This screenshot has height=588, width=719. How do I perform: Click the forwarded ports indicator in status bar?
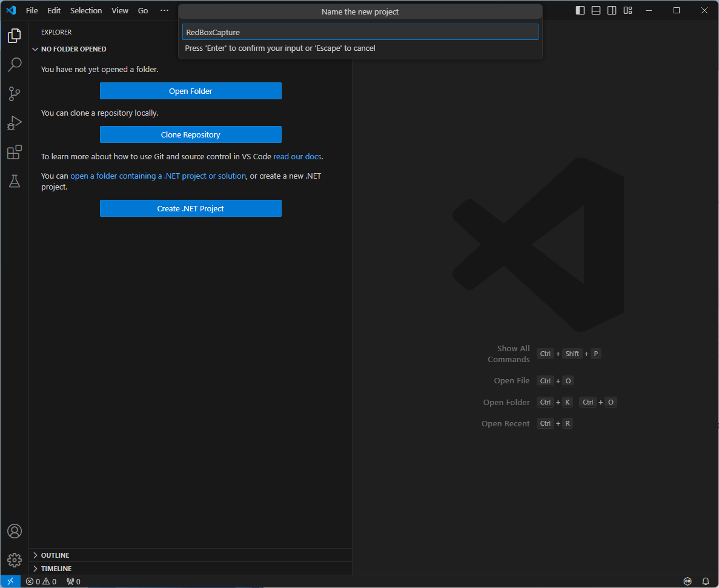coord(73,581)
